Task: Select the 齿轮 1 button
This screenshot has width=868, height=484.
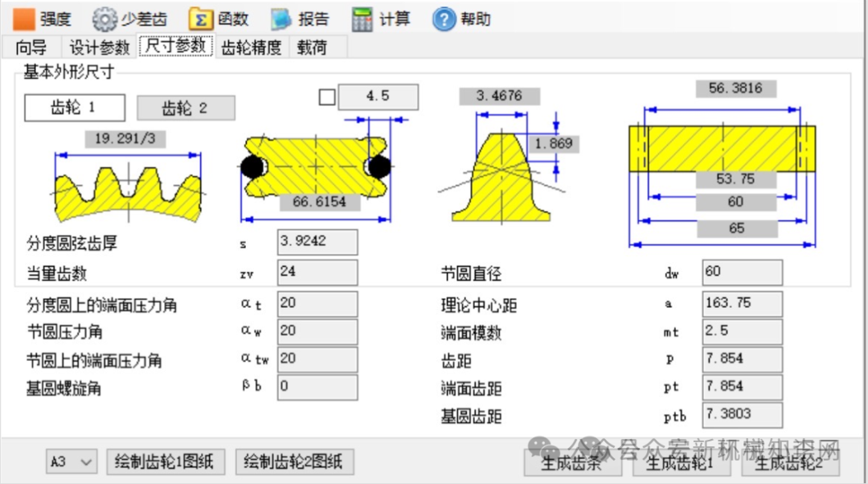Action: (75, 108)
